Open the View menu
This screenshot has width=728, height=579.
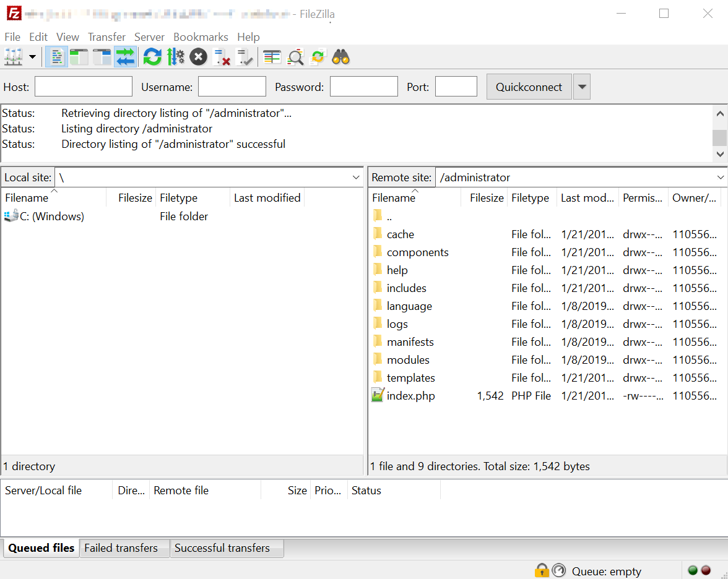click(68, 36)
